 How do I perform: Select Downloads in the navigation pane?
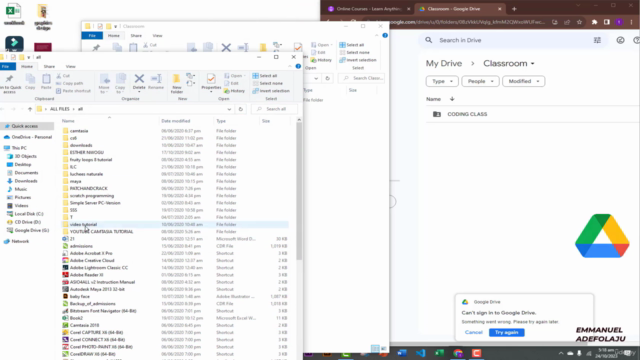click(26, 181)
